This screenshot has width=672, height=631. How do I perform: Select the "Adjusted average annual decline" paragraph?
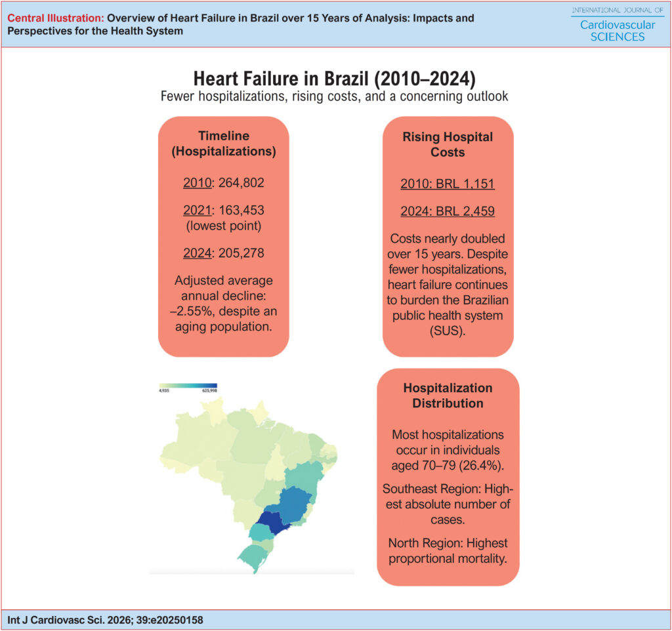(x=224, y=303)
